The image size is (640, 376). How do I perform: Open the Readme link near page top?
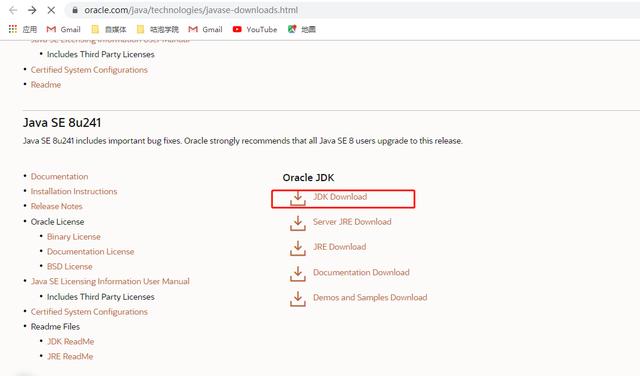(x=46, y=85)
